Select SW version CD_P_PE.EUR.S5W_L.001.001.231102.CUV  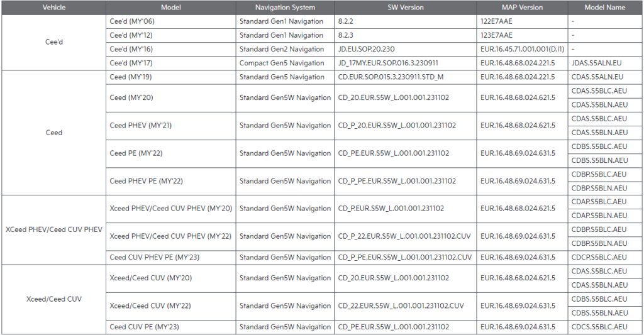point(406,258)
